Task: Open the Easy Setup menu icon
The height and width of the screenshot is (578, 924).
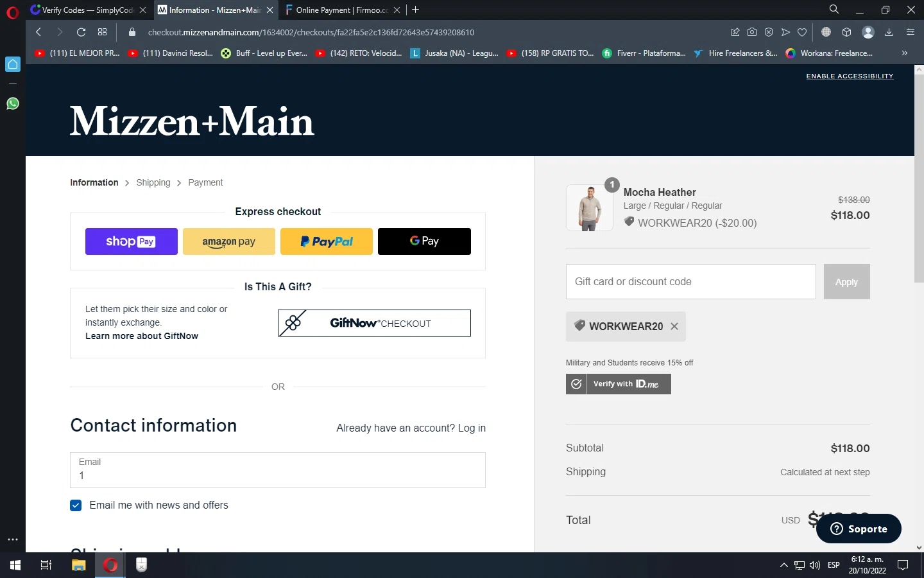Action: point(910,32)
